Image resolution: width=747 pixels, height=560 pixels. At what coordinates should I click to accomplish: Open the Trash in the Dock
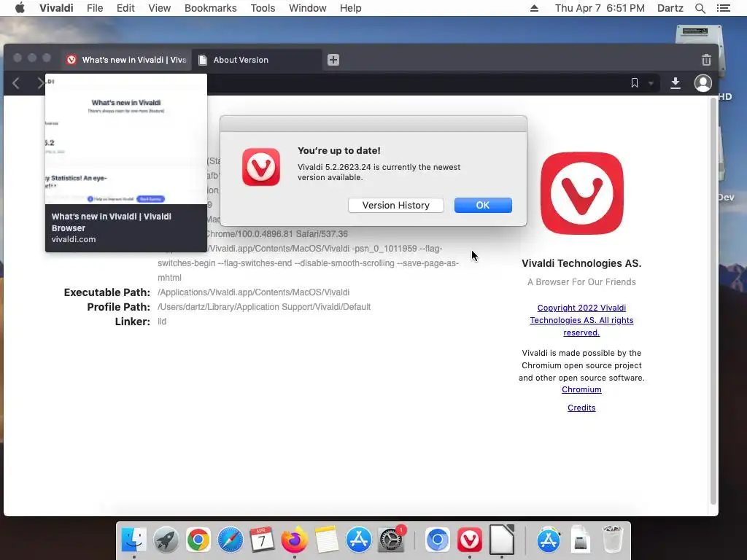coord(613,540)
